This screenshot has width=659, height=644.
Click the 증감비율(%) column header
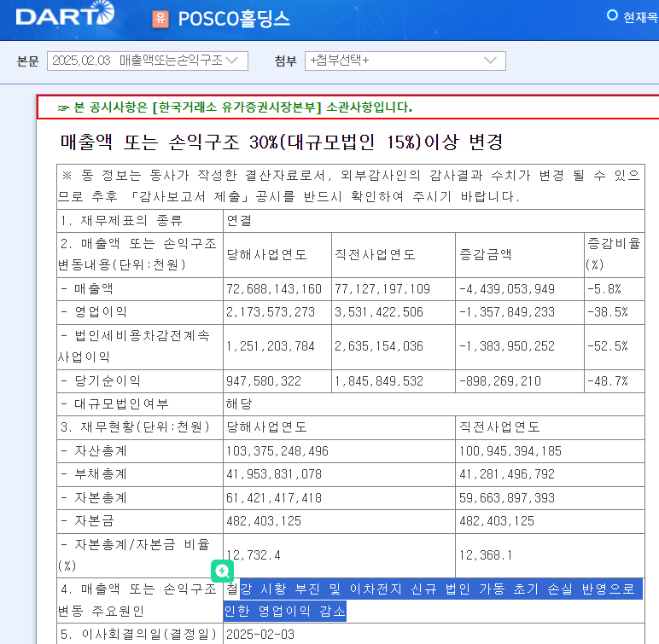pyautogui.click(x=614, y=253)
